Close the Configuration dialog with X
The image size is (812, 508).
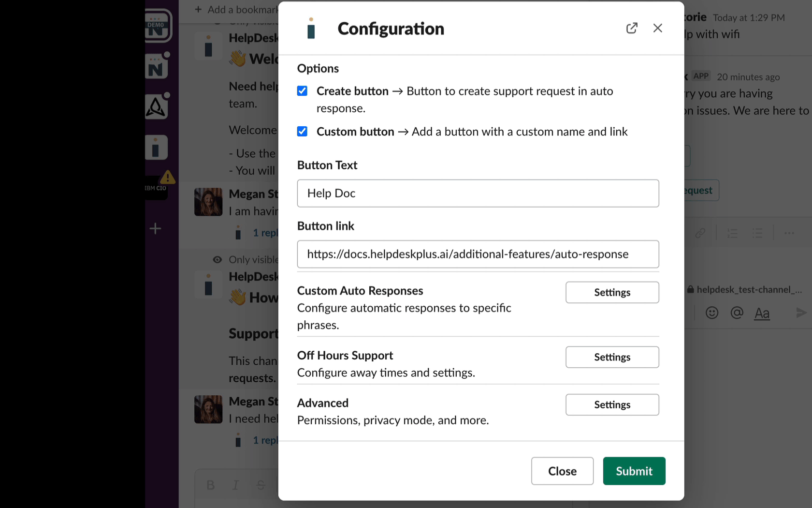click(x=657, y=28)
